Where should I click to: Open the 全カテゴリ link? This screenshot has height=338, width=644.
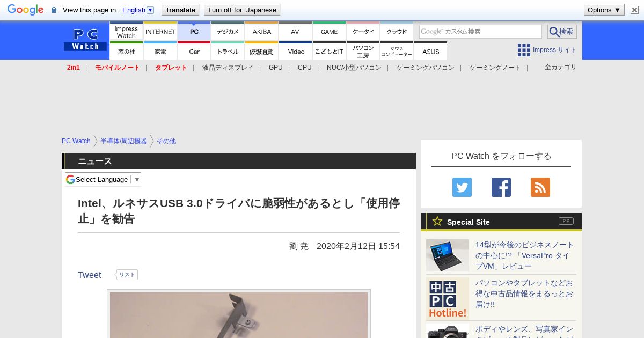(560, 67)
